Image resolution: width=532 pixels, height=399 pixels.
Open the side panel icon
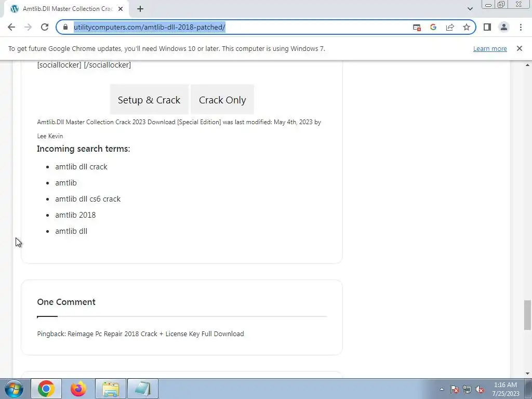pyautogui.click(x=487, y=27)
